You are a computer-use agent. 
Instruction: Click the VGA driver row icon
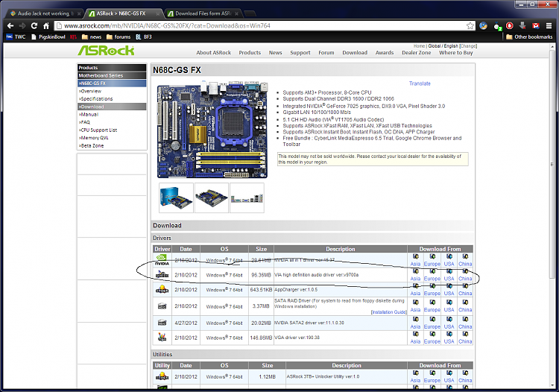(x=162, y=337)
